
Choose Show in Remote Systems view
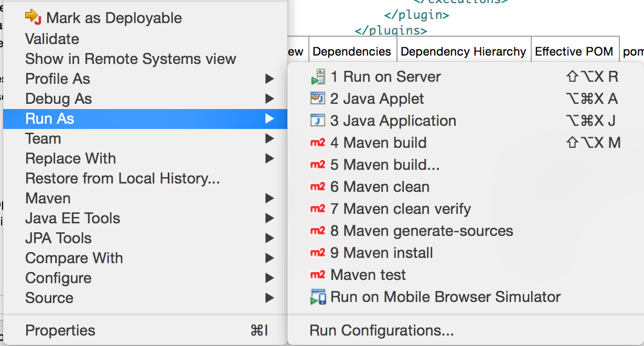coord(145,59)
